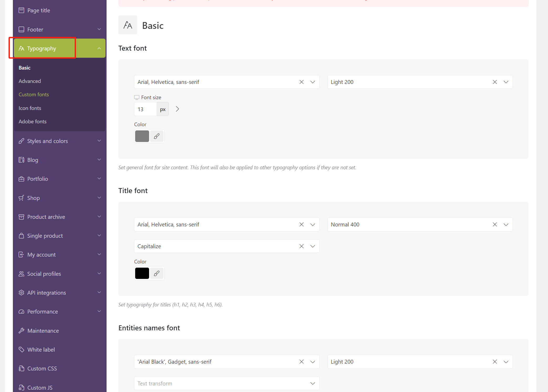Viewport: 548px width, 392px height.
Task: Click the Title font color brush icon
Action: click(157, 273)
